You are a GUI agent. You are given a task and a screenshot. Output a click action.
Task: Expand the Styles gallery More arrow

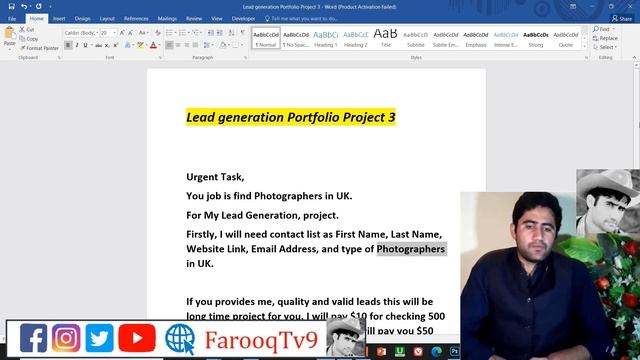pyautogui.click(x=584, y=47)
